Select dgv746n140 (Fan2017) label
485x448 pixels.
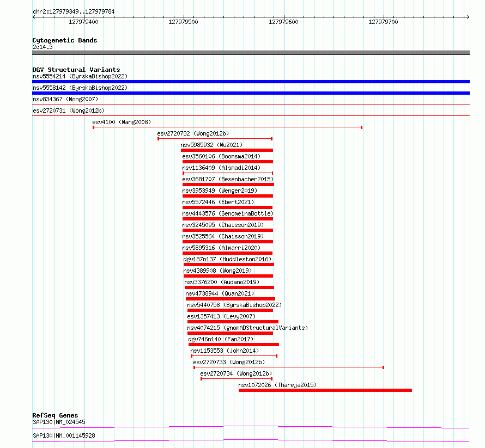tap(221, 339)
